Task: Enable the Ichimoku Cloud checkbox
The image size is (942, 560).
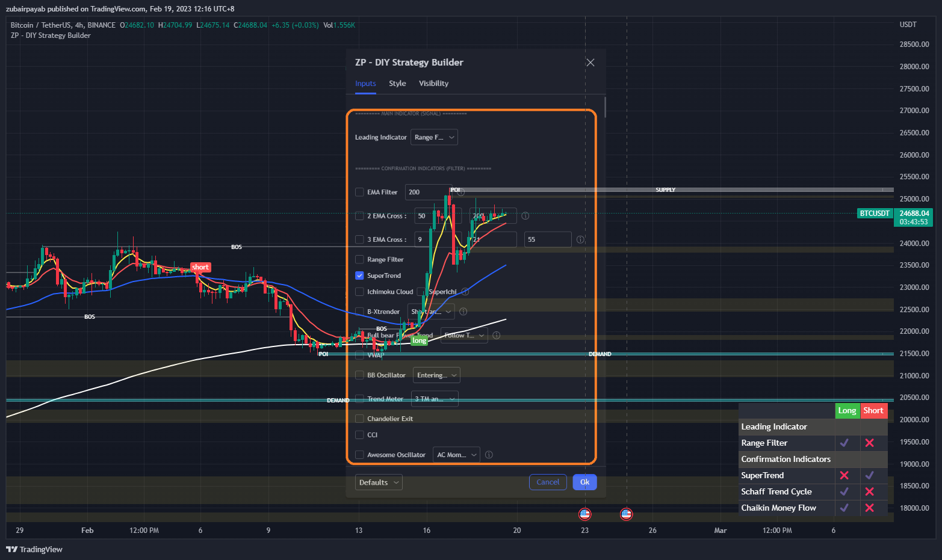Action: point(359,292)
